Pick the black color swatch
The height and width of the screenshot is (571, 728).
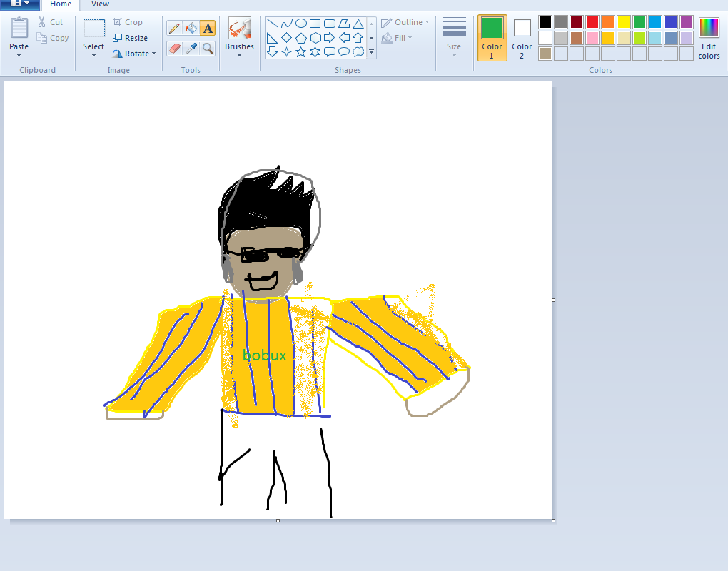pos(545,22)
